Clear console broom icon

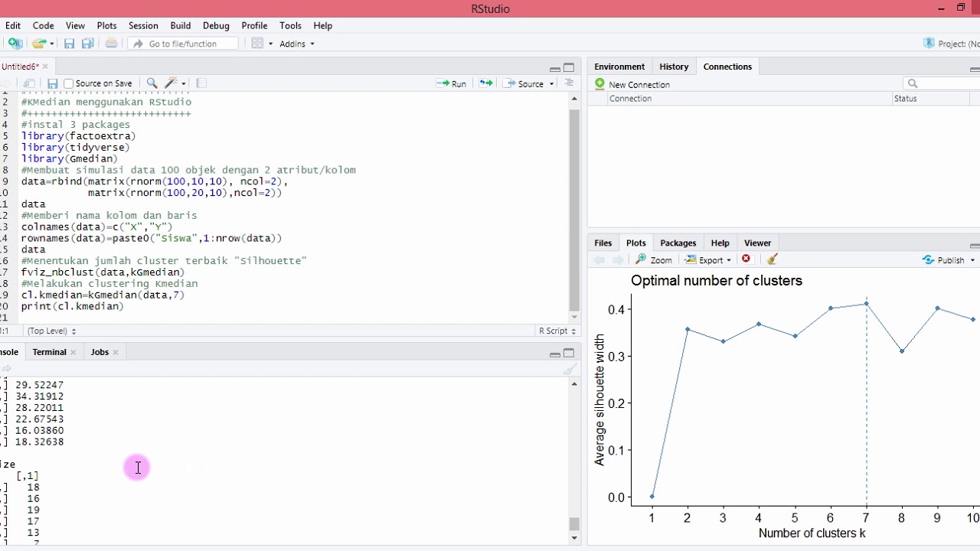click(569, 369)
